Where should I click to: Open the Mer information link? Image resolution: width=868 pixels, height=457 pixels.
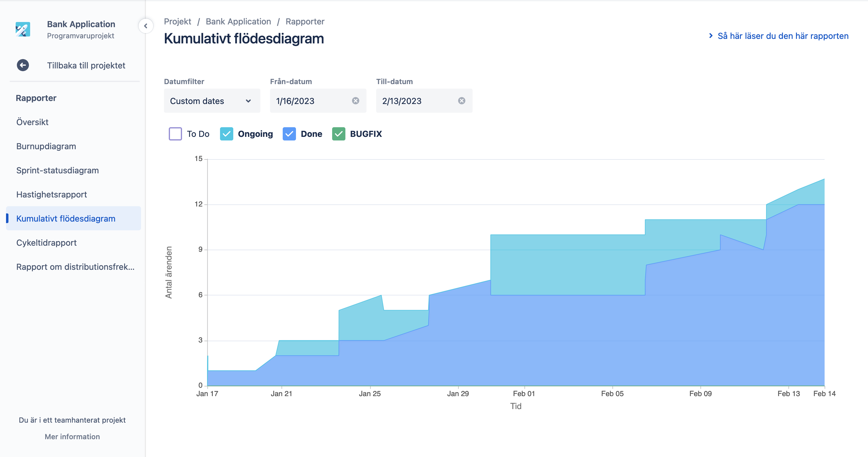pyautogui.click(x=72, y=437)
